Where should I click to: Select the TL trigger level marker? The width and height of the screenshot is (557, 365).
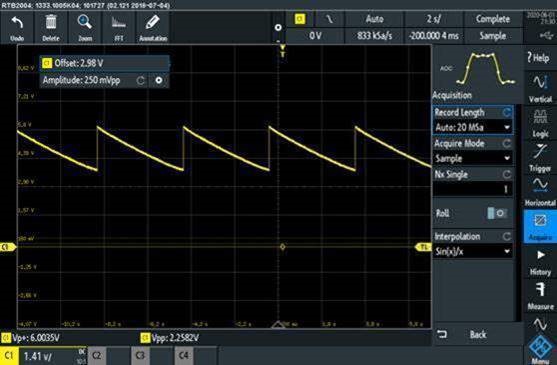tap(423, 247)
